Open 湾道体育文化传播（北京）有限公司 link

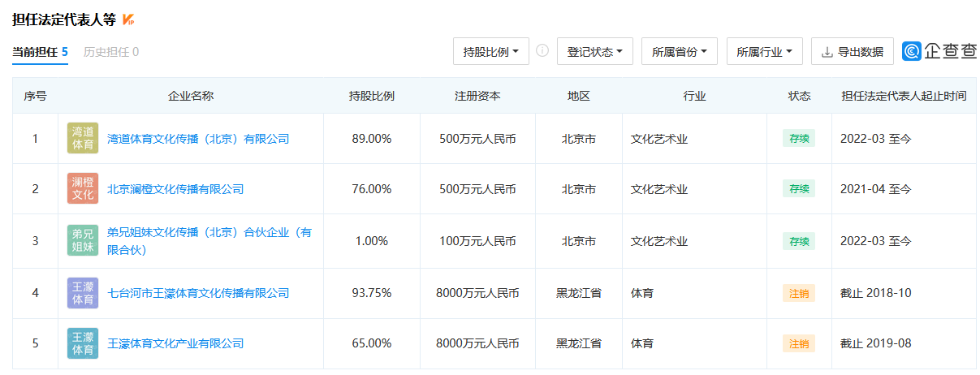pos(198,139)
